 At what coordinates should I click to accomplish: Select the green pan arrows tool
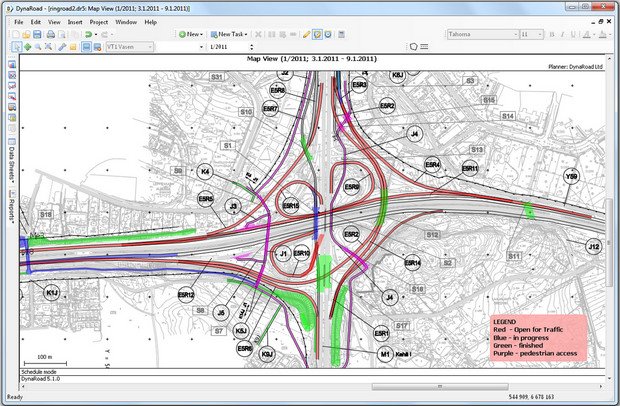[27, 47]
